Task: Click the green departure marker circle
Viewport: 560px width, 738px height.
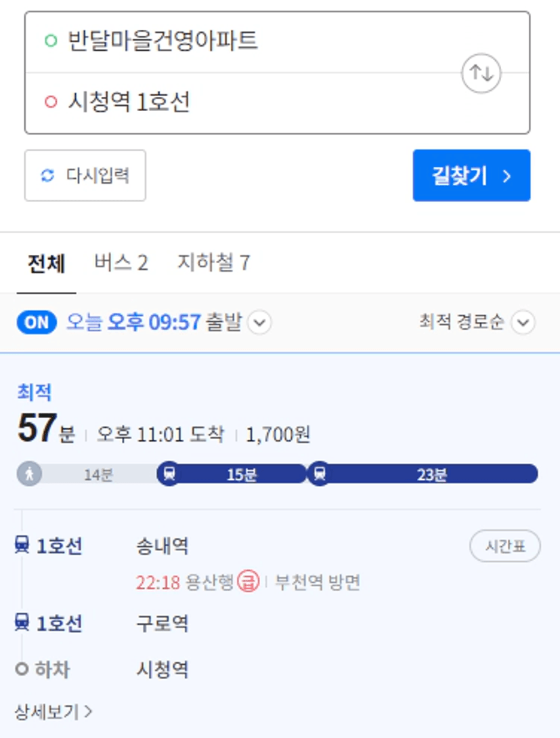Action: click(51, 41)
